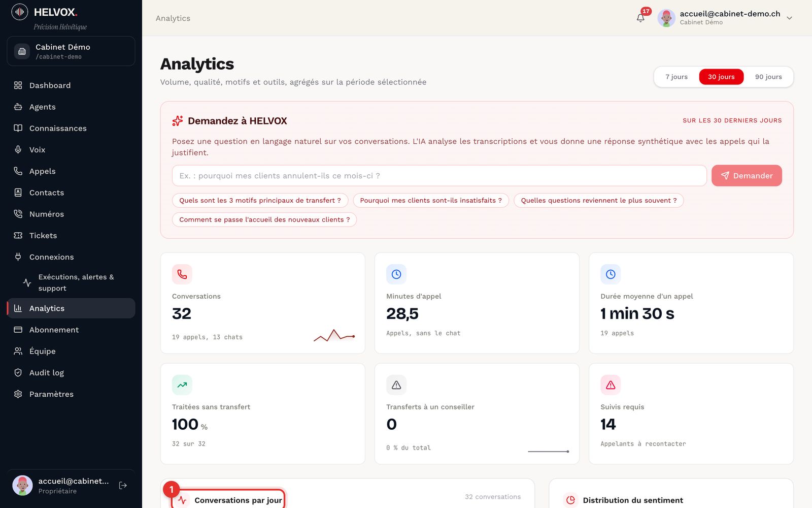Click the Cabinet Démo building icon
Image resolution: width=812 pixels, height=508 pixels.
tap(22, 51)
